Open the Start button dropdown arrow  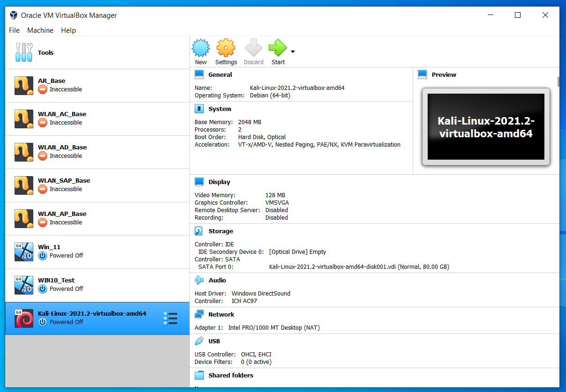tap(293, 52)
